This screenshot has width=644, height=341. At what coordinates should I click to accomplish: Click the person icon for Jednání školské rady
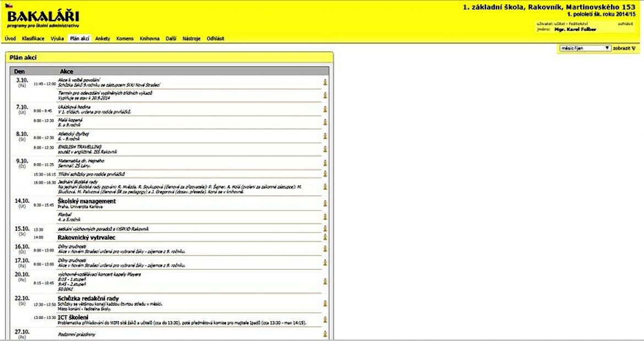325,187
